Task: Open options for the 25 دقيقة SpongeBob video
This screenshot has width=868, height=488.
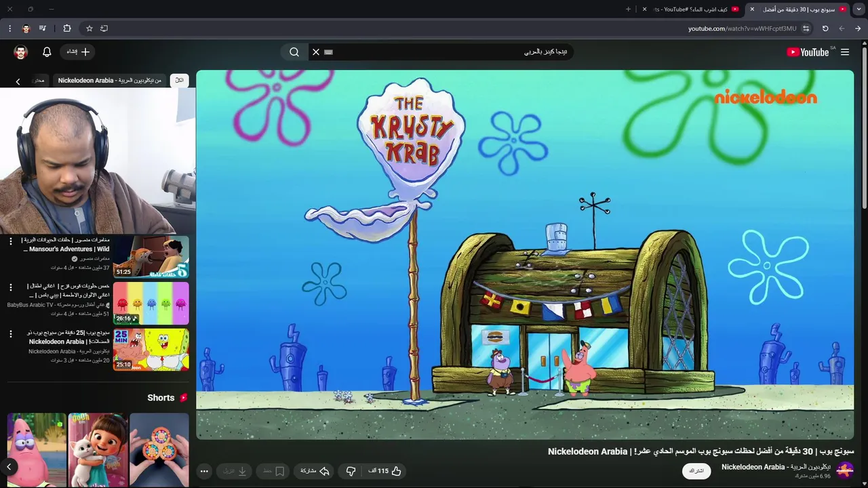Action: click(x=10, y=333)
